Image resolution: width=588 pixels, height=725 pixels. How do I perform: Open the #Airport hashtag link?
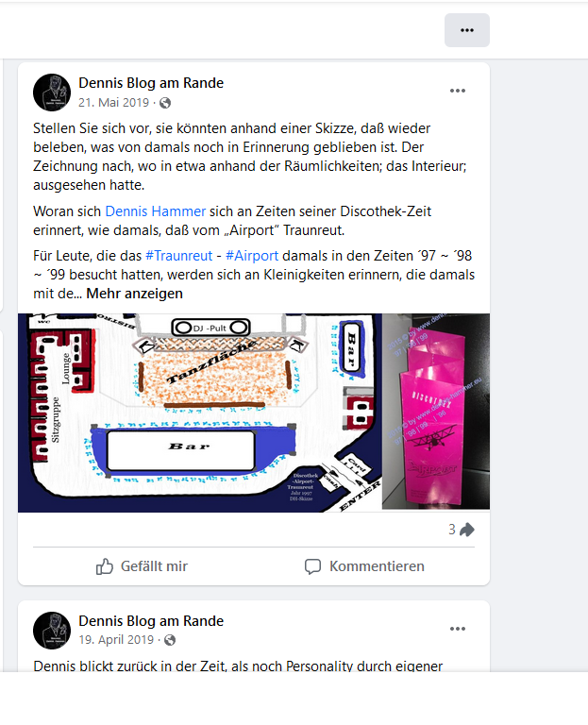pos(252,256)
